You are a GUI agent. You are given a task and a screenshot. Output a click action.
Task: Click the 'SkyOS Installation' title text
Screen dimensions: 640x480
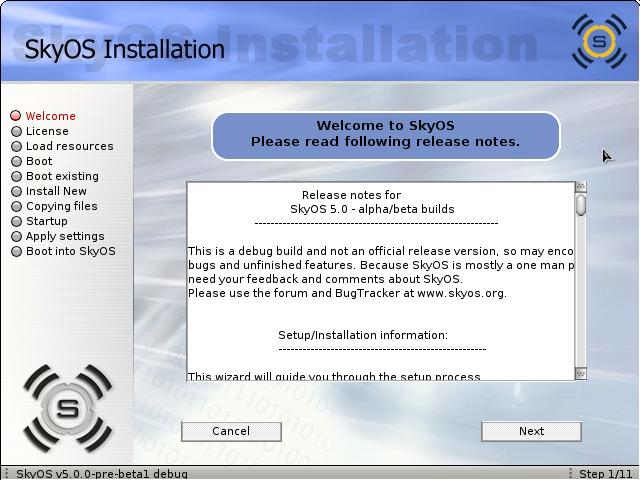coord(124,49)
